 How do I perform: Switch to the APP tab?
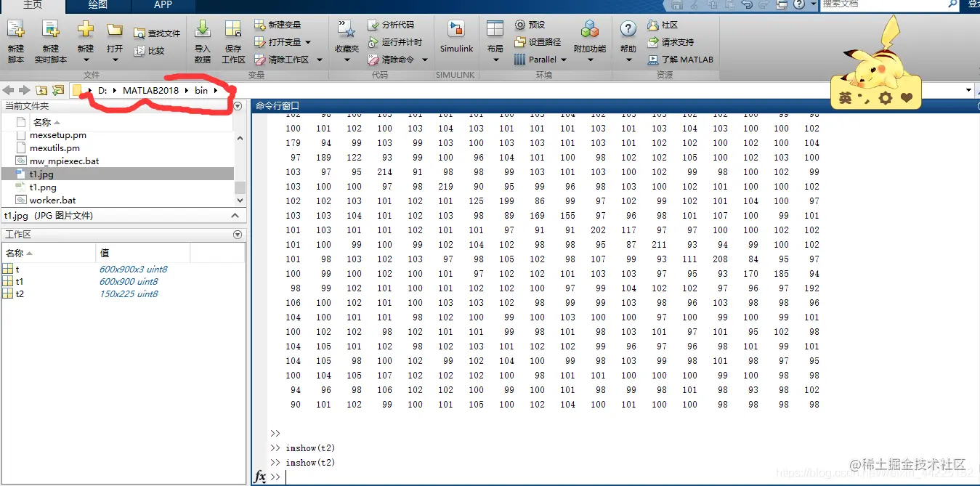[x=163, y=5]
